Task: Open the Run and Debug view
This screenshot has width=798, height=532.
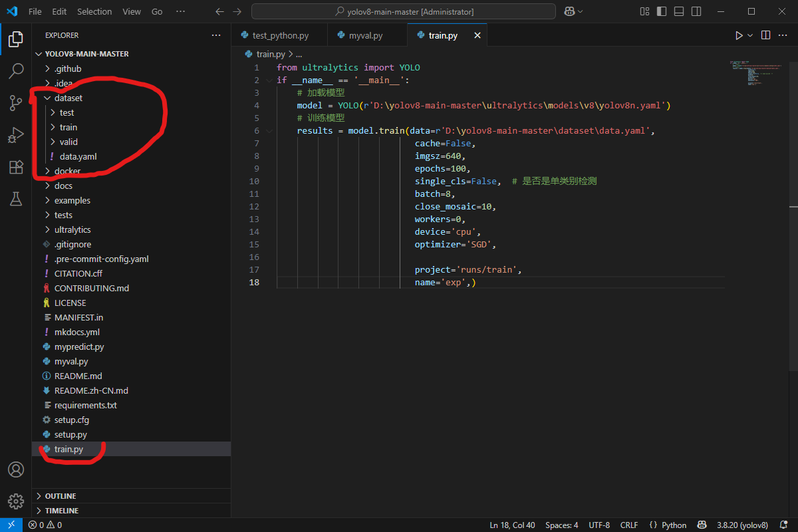Action: pos(16,135)
